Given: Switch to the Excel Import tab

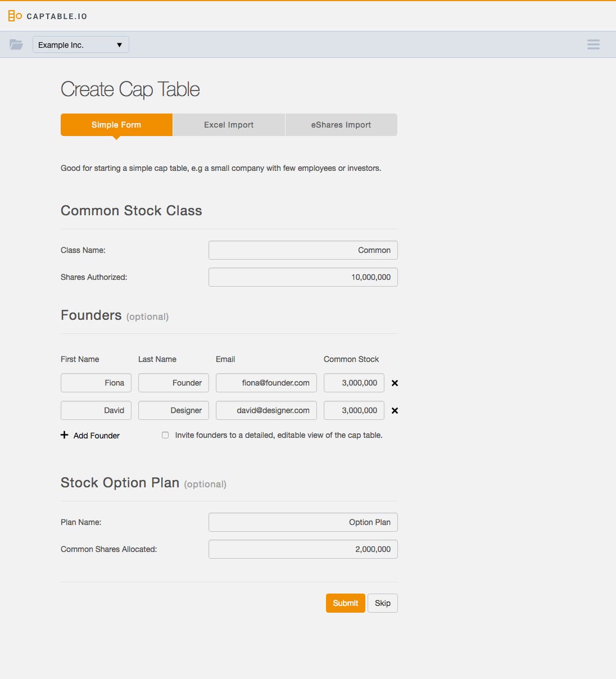Looking at the screenshot, I should pyautogui.click(x=229, y=125).
